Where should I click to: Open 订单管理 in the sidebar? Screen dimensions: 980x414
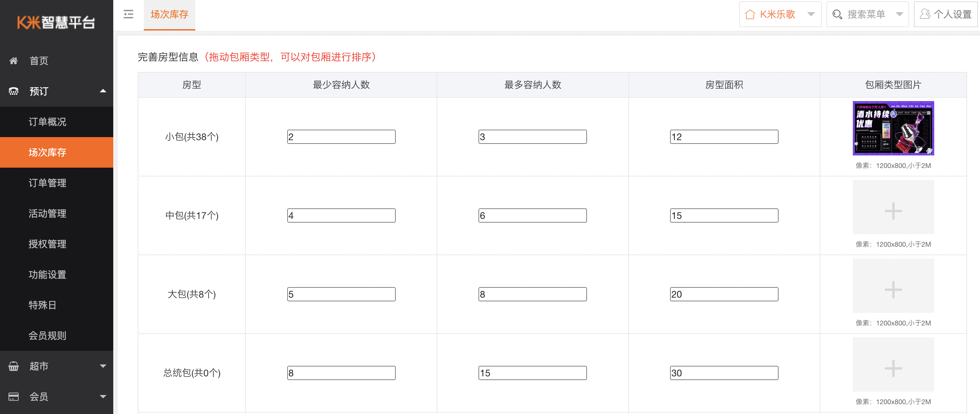coord(57,183)
